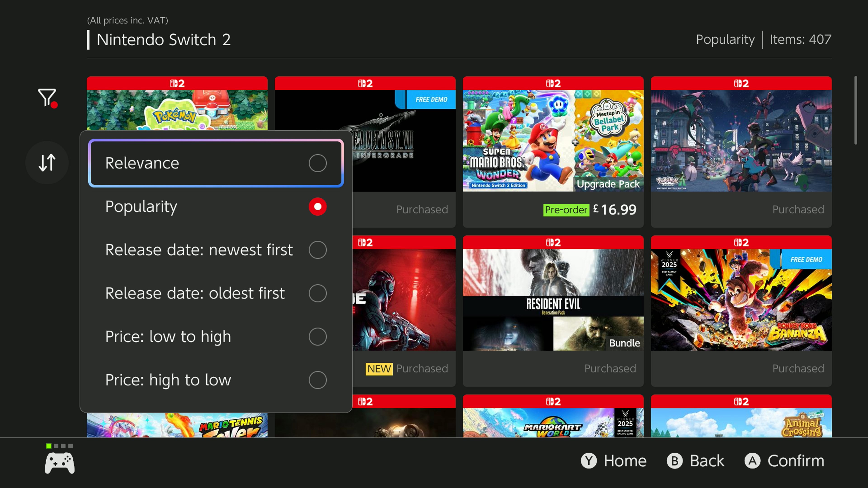Click the NEW badge beside Purchased
Image resolution: width=868 pixels, height=488 pixels.
pos(379,369)
